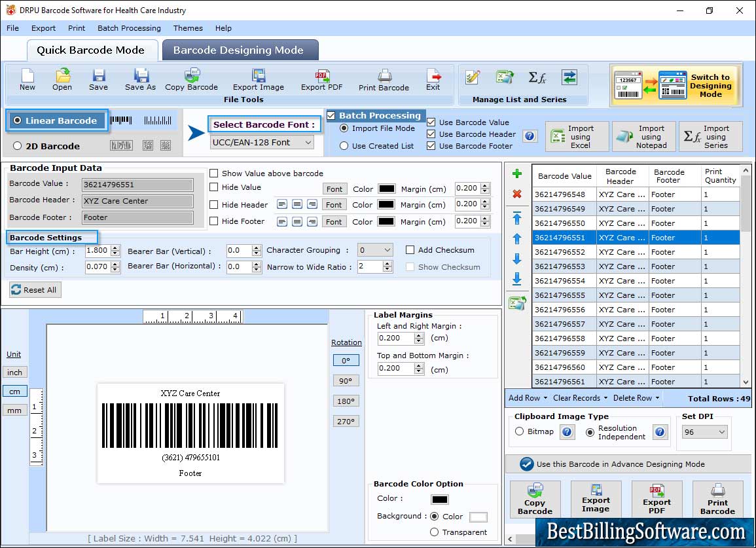The height and width of the screenshot is (548, 756).
Task: Left-align the header text
Action: (282, 204)
